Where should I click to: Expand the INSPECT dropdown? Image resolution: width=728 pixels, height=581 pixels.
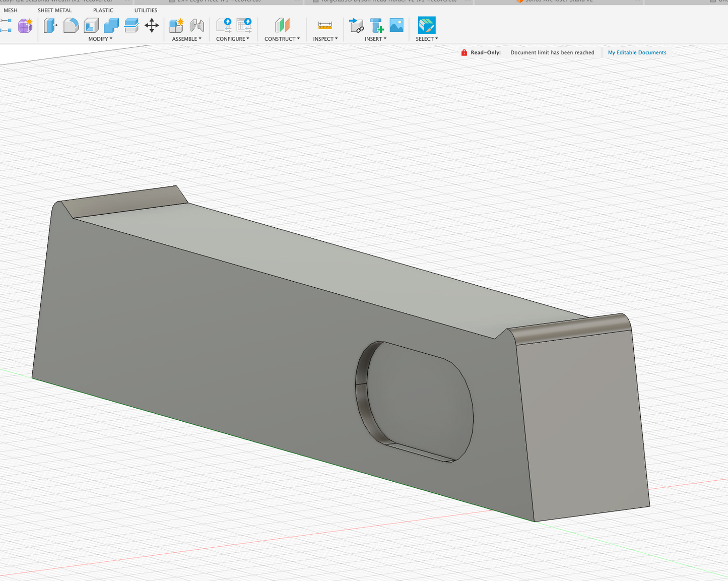pos(325,39)
